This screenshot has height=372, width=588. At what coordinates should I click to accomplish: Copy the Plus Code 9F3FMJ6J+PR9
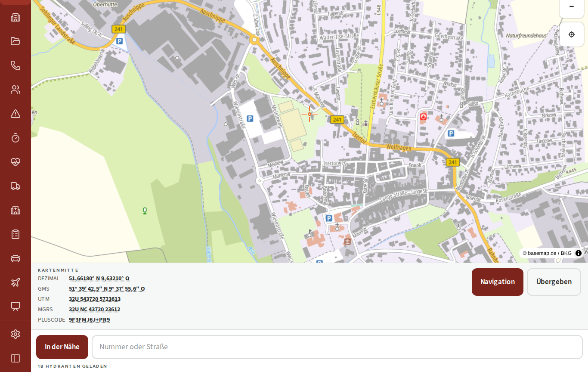(x=89, y=319)
